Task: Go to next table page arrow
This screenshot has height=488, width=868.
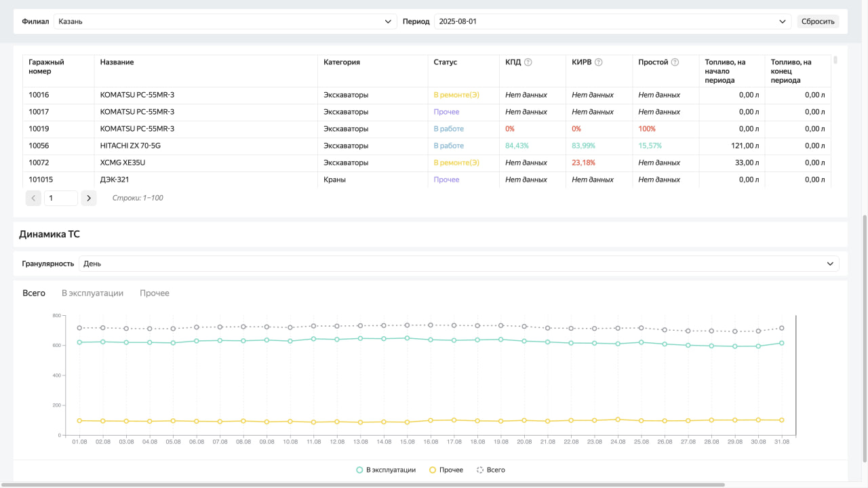Action: [88, 198]
